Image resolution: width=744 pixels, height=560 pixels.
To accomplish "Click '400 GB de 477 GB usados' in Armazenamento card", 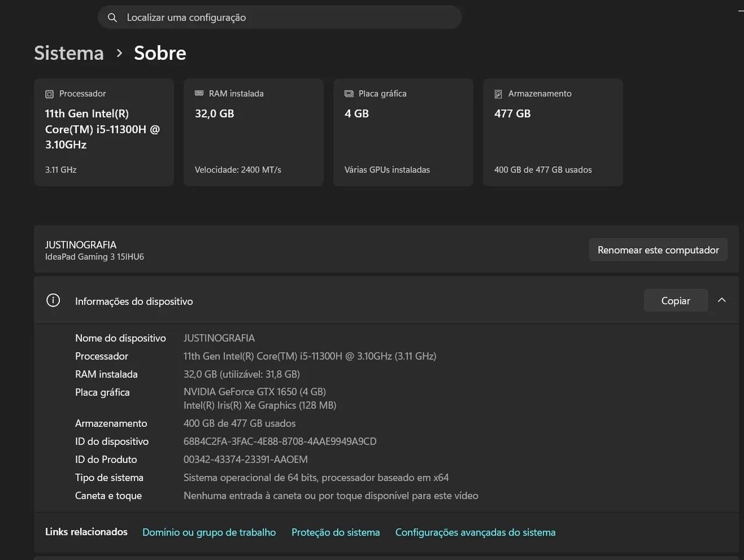I will (x=543, y=170).
